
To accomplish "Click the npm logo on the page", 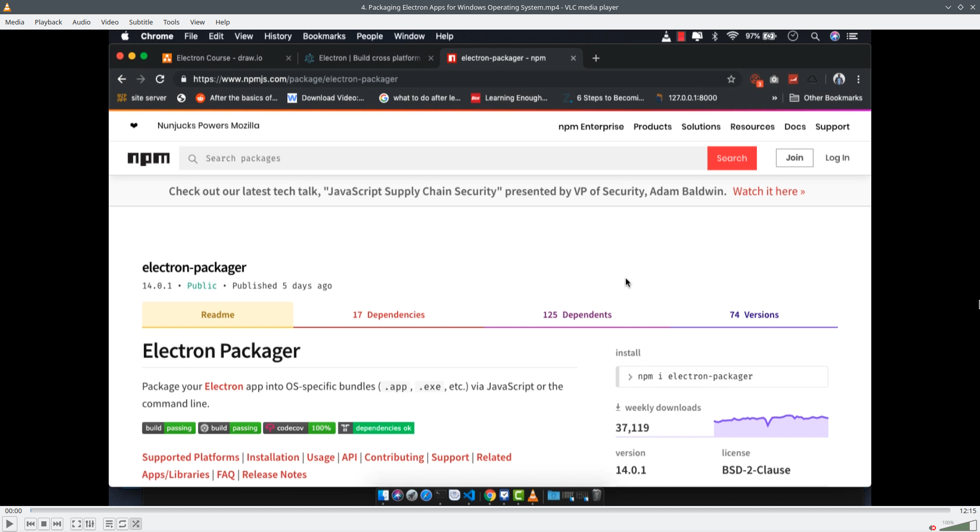I will [149, 159].
